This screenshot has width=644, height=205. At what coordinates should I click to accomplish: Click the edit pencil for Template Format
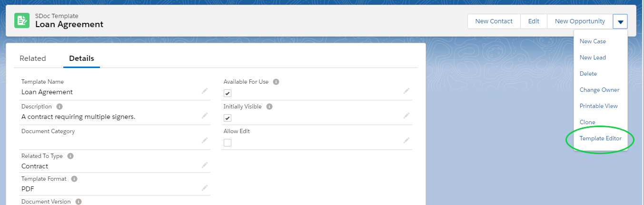pos(205,188)
